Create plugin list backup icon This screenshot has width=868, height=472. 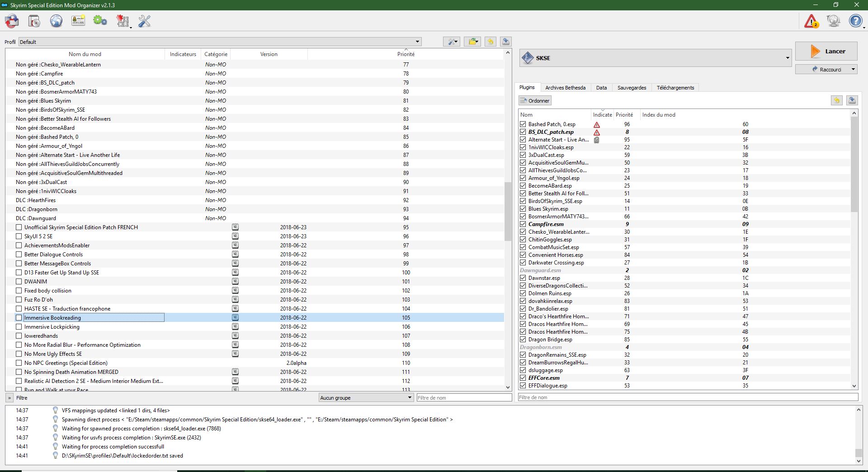tap(852, 100)
